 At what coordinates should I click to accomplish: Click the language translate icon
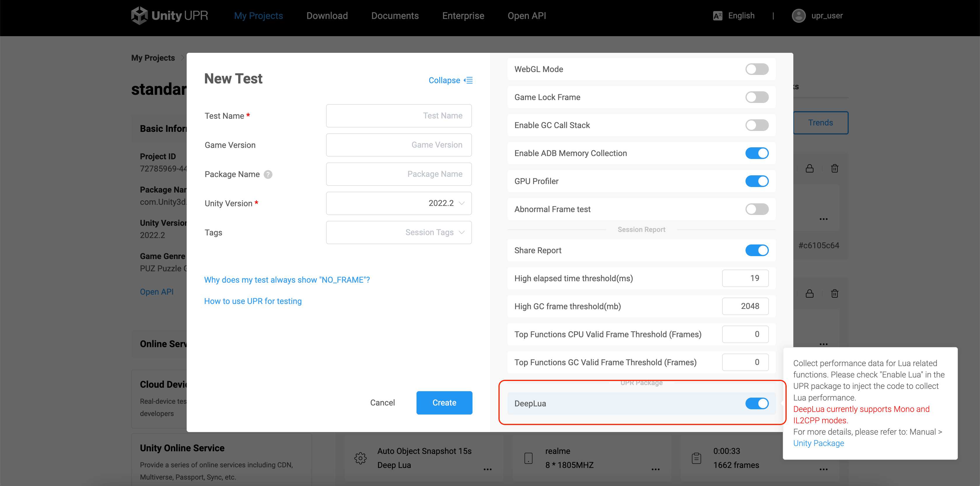pyautogui.click(x=717, y=15)
